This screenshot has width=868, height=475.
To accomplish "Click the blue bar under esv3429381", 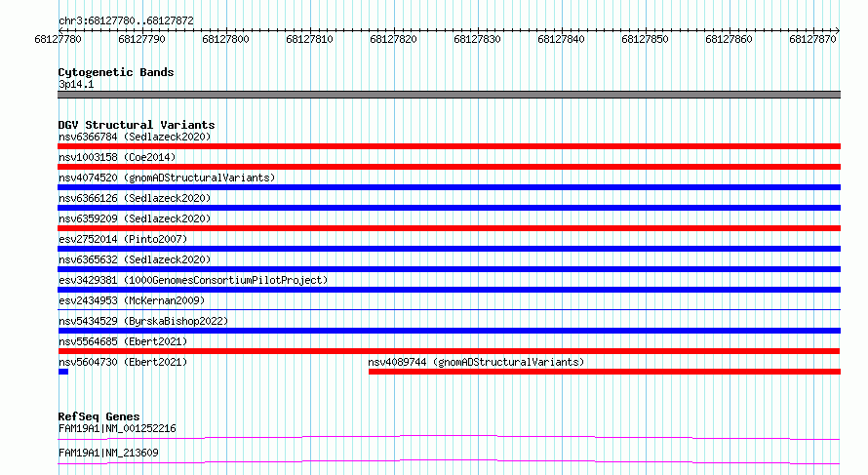I will tap(449, 290).
